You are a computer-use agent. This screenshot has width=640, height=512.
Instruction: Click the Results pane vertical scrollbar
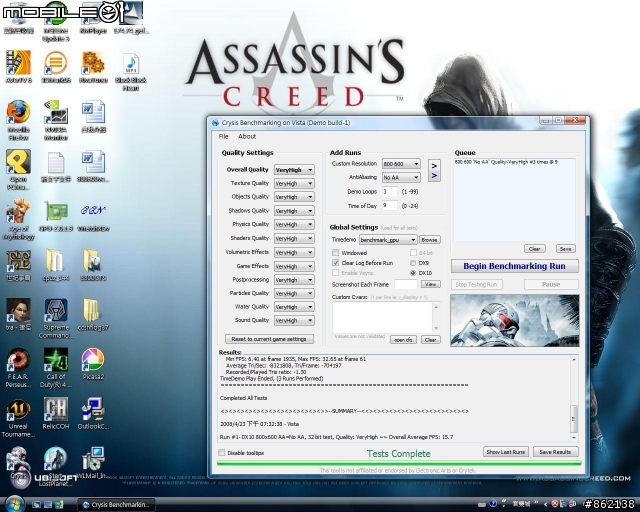[x=574, y=398]
